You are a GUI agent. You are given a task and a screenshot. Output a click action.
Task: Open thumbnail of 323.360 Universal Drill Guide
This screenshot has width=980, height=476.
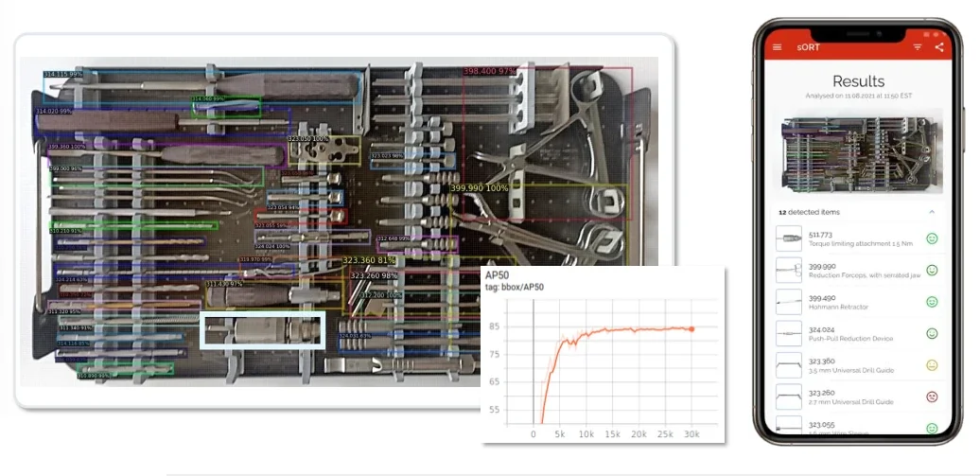point(789,365)
